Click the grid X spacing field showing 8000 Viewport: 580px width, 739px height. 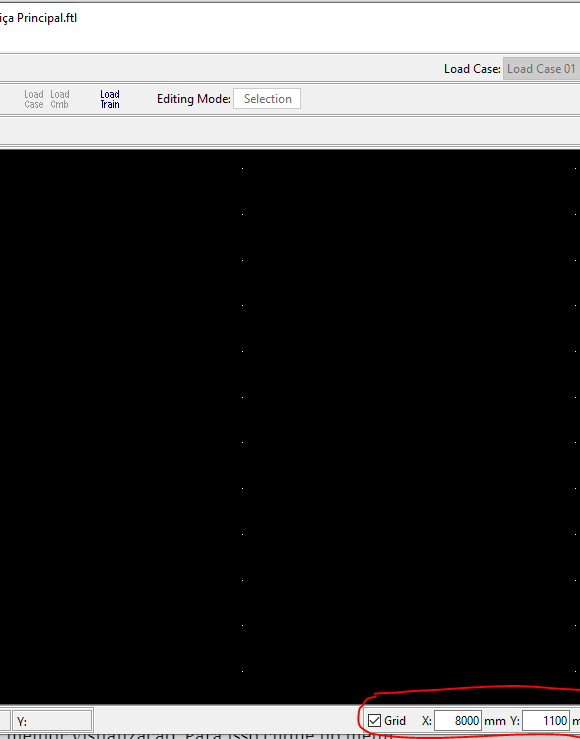[x=458, y=721]
